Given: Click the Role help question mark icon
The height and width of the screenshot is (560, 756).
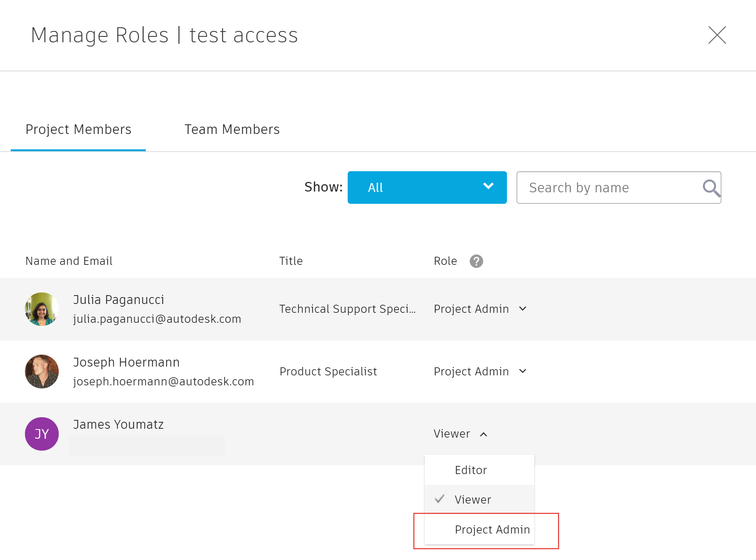Looking at the screenshot, I should [476, 261].
